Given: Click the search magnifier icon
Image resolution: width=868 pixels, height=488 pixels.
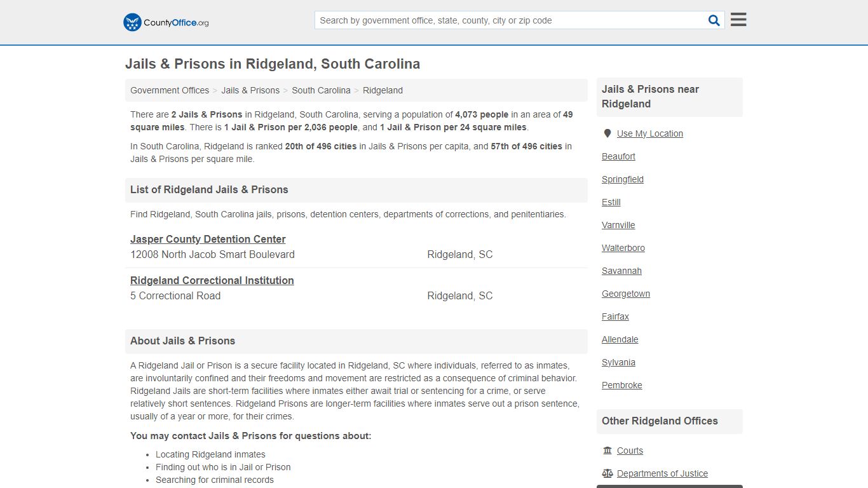Looking at the screenshot, I should 714,20.
